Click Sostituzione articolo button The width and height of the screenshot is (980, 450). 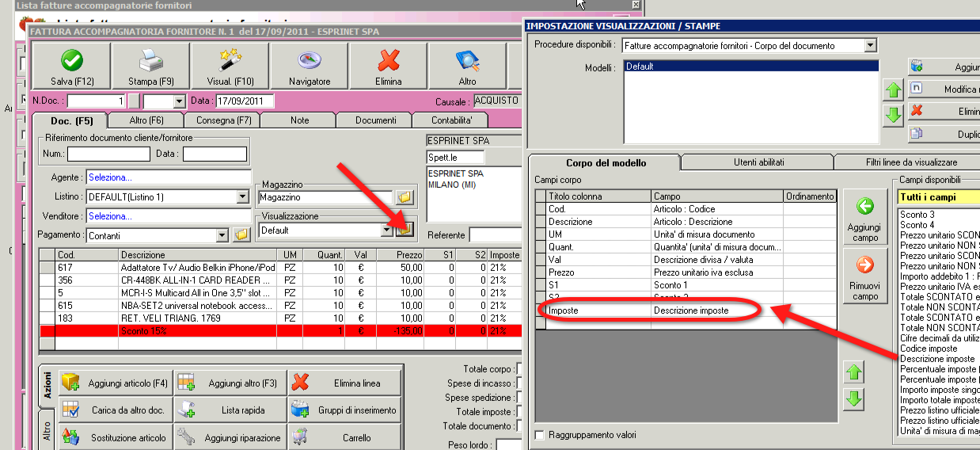click(116, 437)
